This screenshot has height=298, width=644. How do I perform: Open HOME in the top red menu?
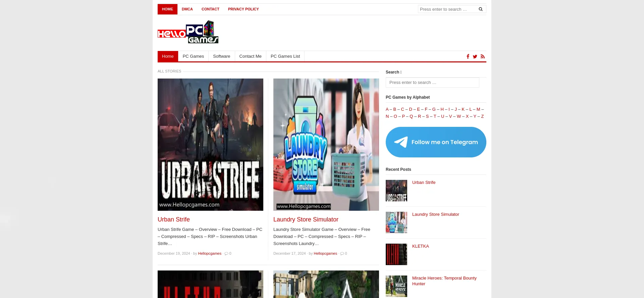click(x=167, y=9)
